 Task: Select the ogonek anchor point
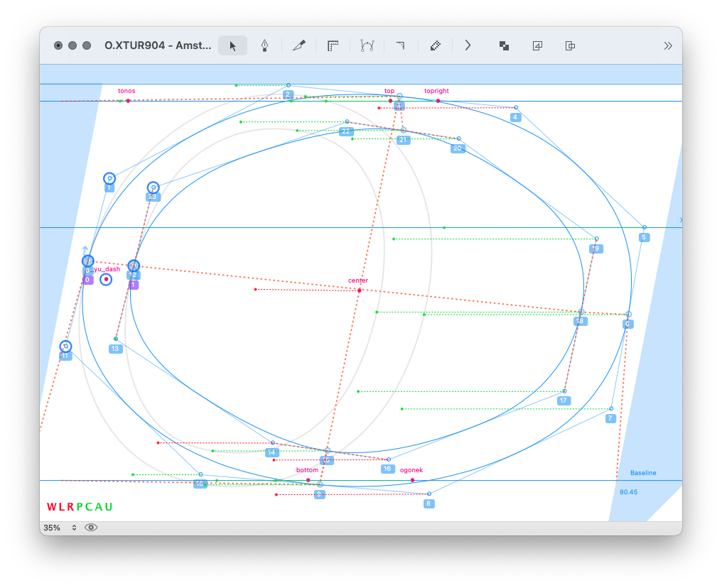[x=412, y=480]
